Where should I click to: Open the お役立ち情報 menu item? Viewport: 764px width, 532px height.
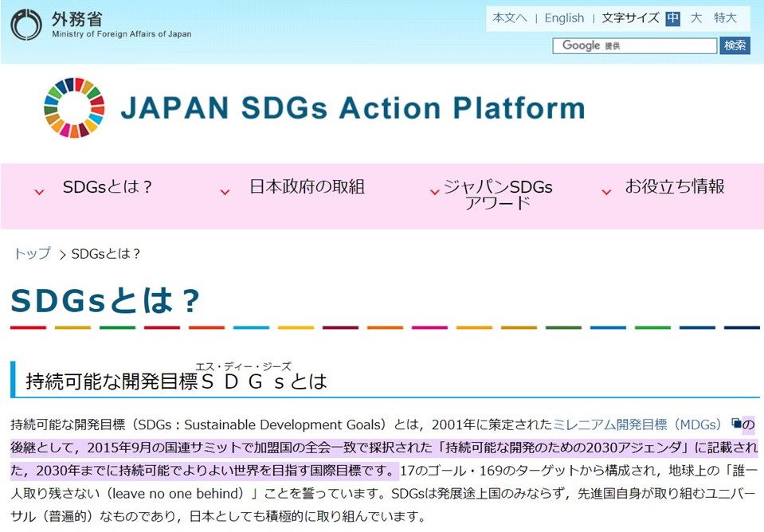pos(674,187)
